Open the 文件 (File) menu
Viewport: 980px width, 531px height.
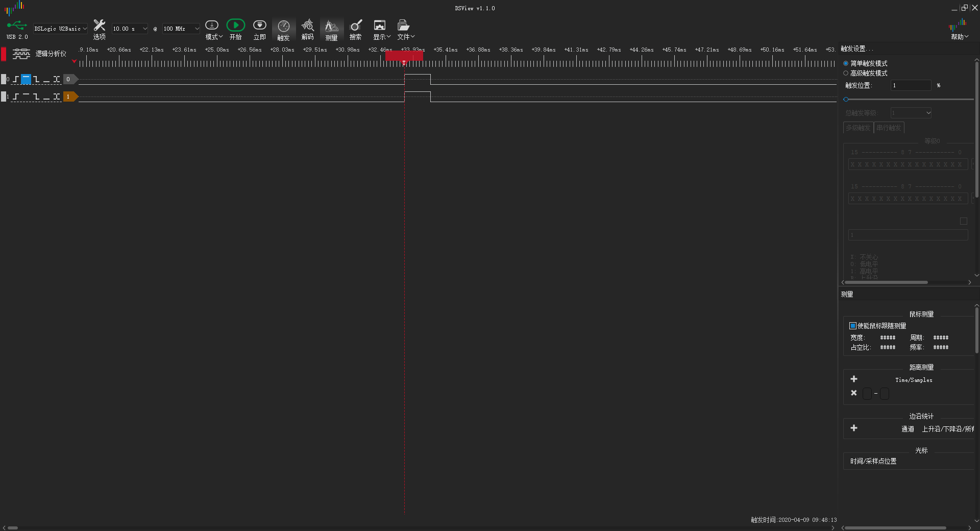[405, 29]
